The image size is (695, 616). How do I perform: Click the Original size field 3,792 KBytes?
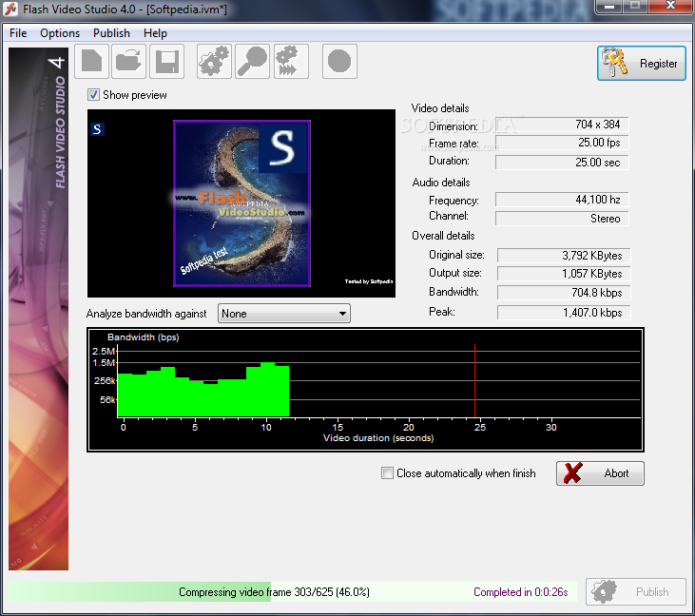point(564,256)
